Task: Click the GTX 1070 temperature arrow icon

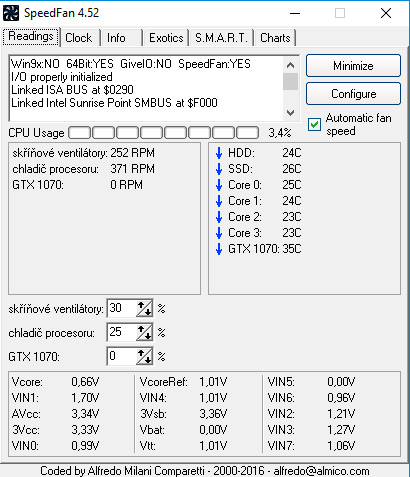Action: pos(219,249)
